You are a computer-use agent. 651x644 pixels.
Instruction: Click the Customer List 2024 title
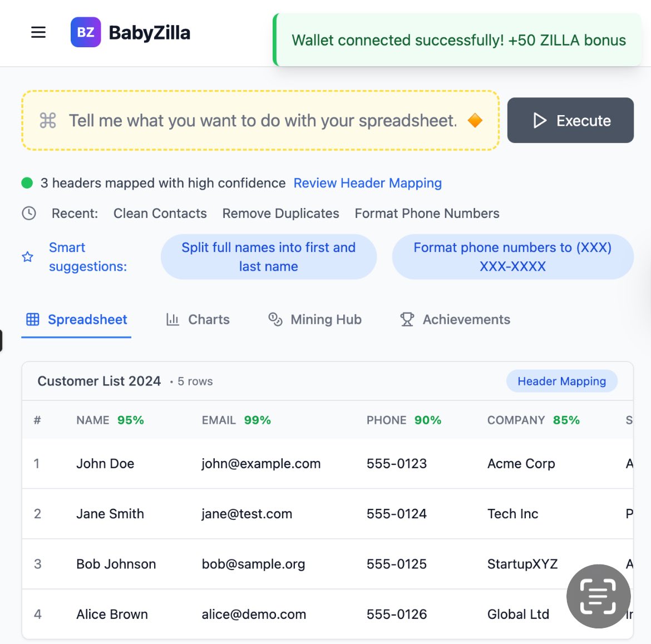[99, 381]
